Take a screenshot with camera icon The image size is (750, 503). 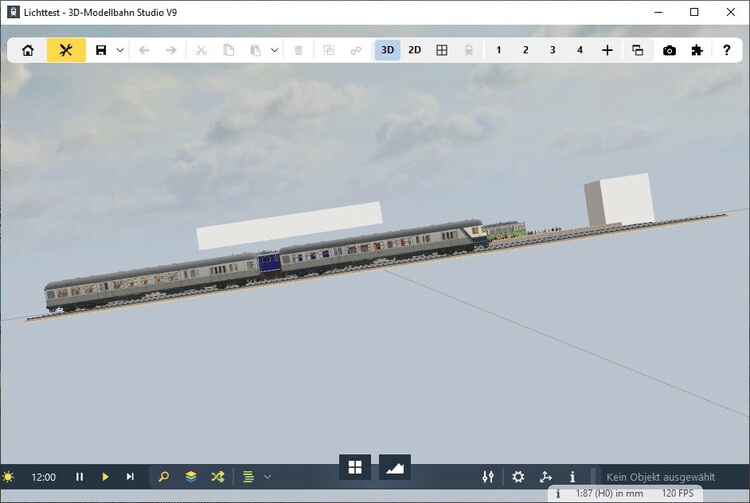pyautogui.click(x=669, y=50)
